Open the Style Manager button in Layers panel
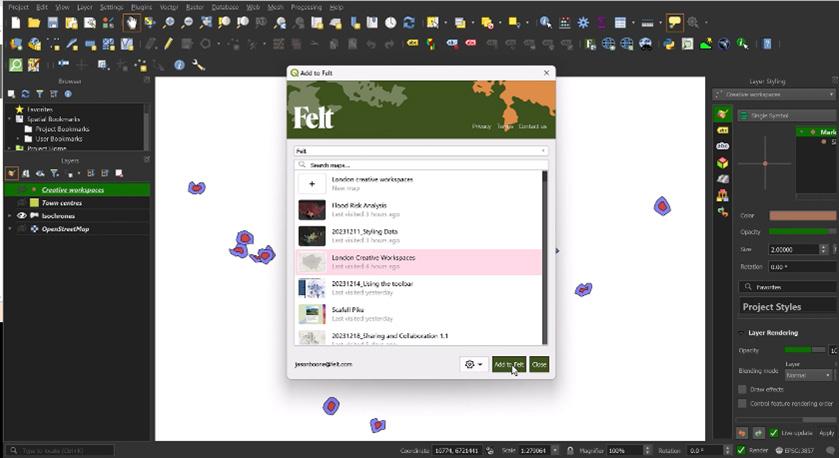 tap(11, 173)
